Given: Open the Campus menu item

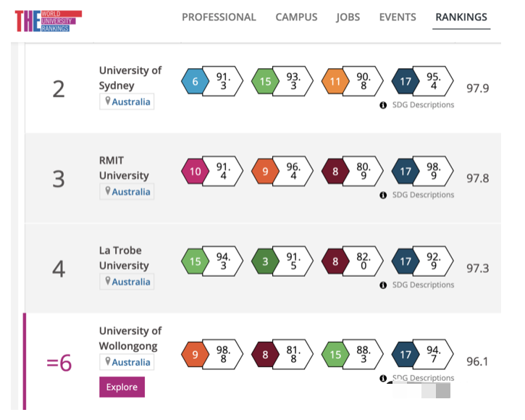Looking at the screenshot, I should [x=296, y=17].
